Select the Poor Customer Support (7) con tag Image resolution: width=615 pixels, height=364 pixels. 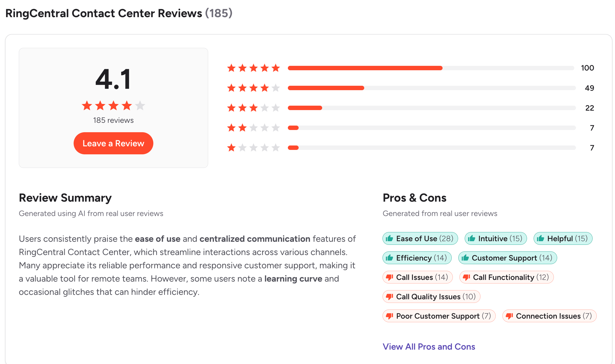coord(439,316)
